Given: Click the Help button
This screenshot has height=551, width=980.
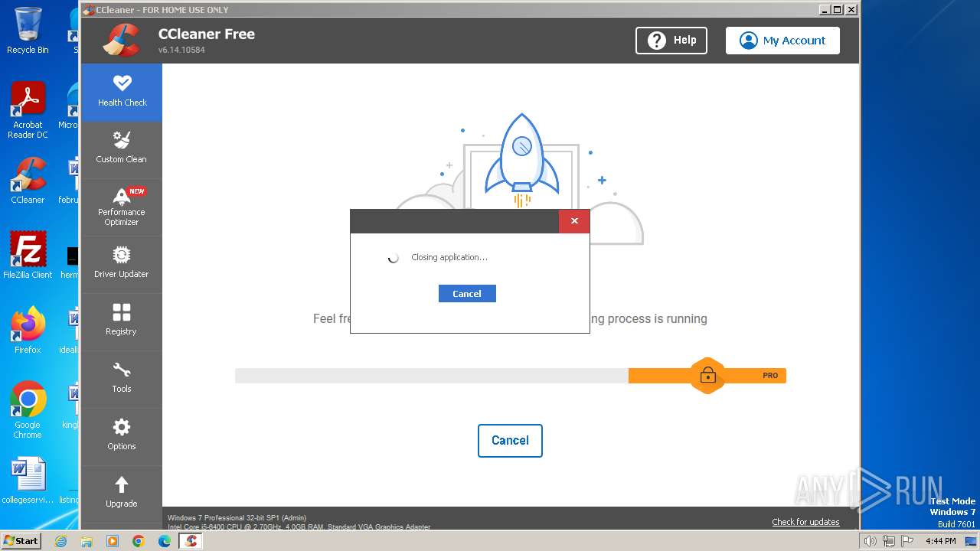Looking at the screenshot, I should 671,41.
